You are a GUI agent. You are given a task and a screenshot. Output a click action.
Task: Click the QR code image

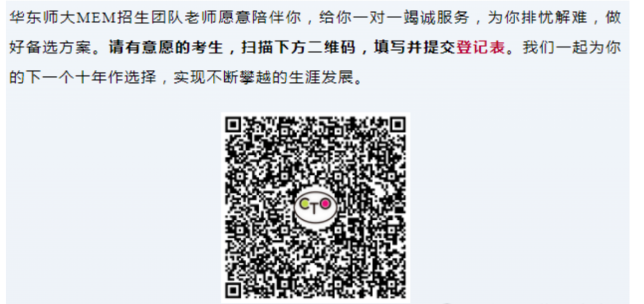[x=315, y=207]
